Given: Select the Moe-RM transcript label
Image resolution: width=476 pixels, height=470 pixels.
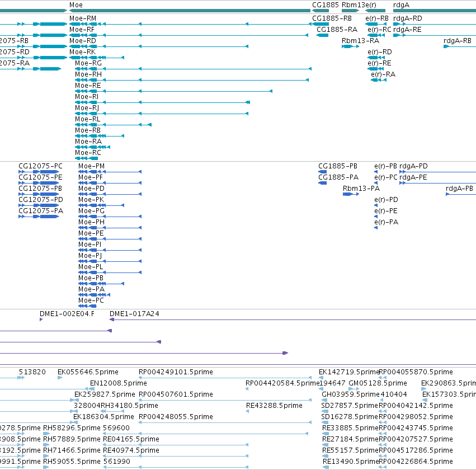Looking at the screenshot, I should click(83, 18).
